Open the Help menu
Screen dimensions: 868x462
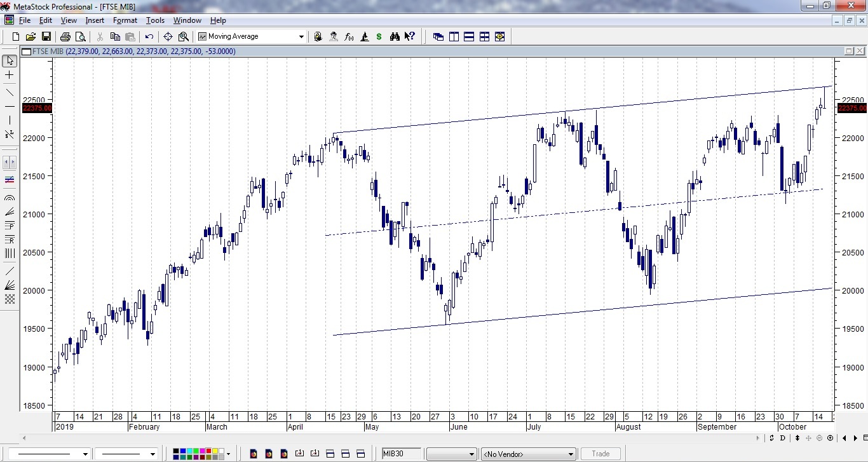[218, 20]
